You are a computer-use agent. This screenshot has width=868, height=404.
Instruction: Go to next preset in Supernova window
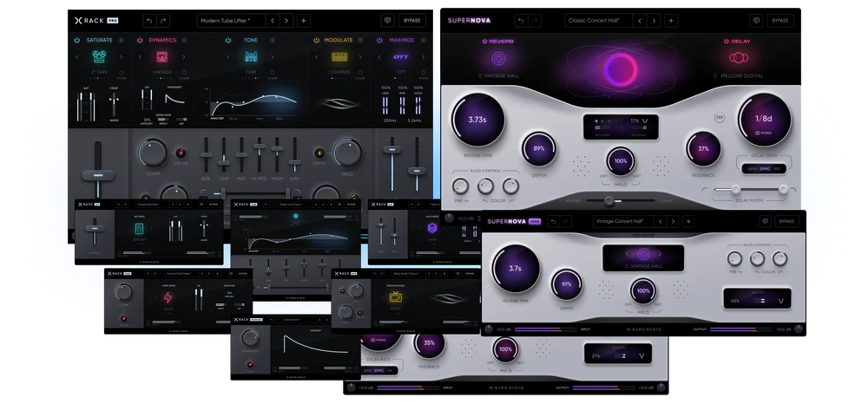click(654, 21)
